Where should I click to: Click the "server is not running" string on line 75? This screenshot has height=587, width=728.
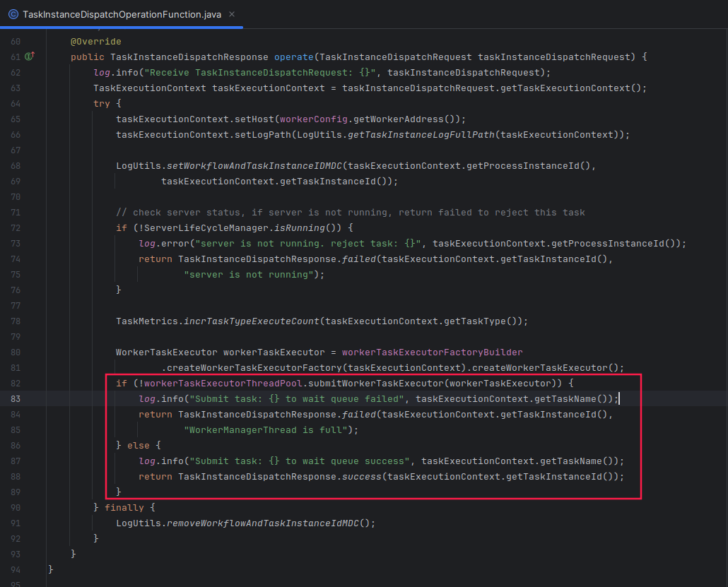pyautogui.click(x=248, y=274)
